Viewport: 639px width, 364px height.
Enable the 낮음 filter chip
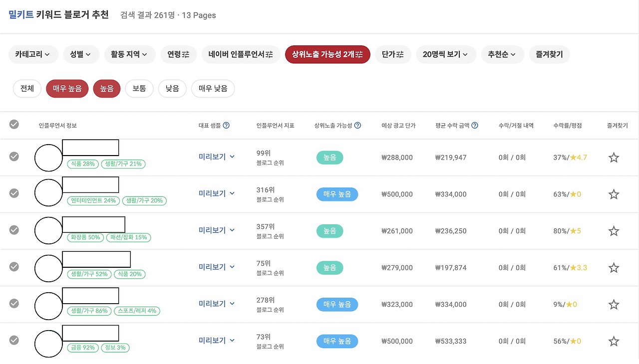(x=172, y=88)
